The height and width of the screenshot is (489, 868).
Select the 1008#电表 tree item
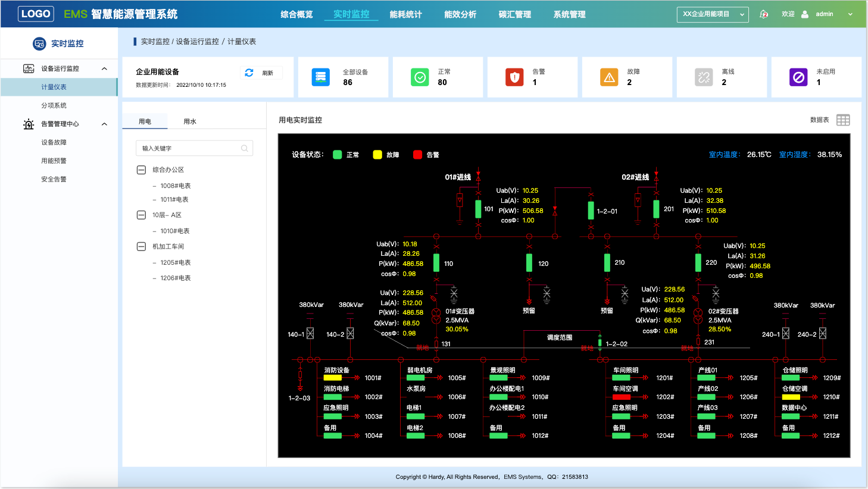click(175, 186)
